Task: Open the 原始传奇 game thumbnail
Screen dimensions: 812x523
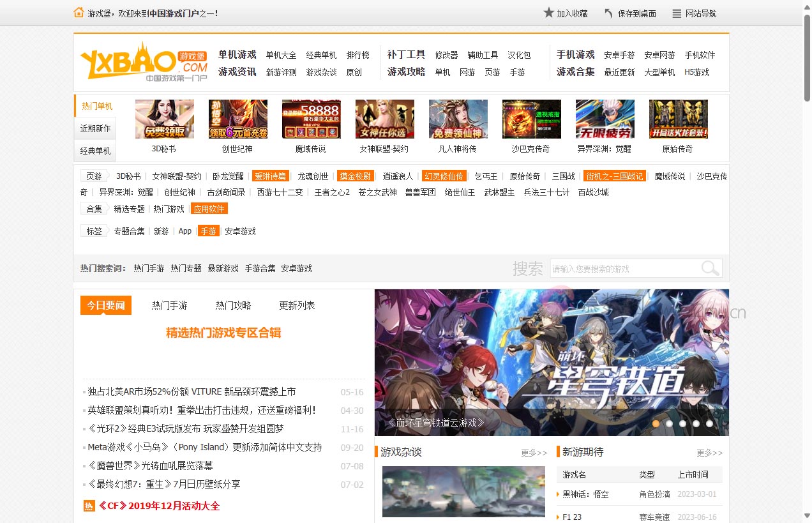Action: click(x=678, y=119)
